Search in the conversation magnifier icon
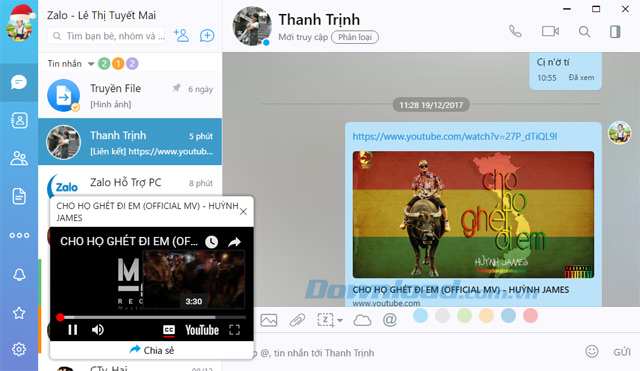The height and width of the screenshot is (371, 640). [584, 31]
